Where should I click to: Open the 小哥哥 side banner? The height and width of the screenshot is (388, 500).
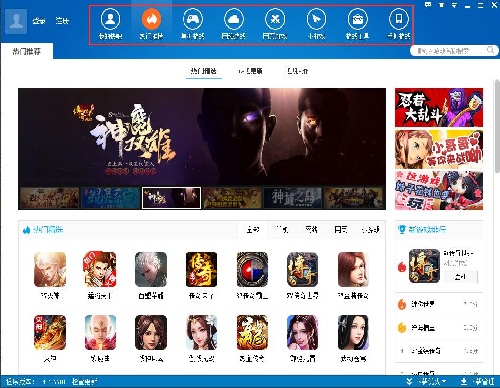[439, 149]
